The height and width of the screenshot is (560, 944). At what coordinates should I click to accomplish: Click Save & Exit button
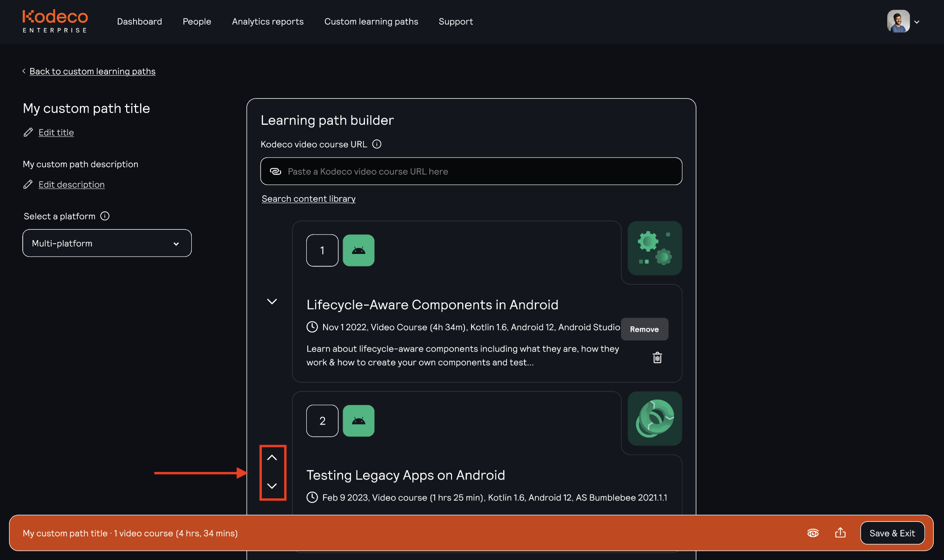point(892,533)
